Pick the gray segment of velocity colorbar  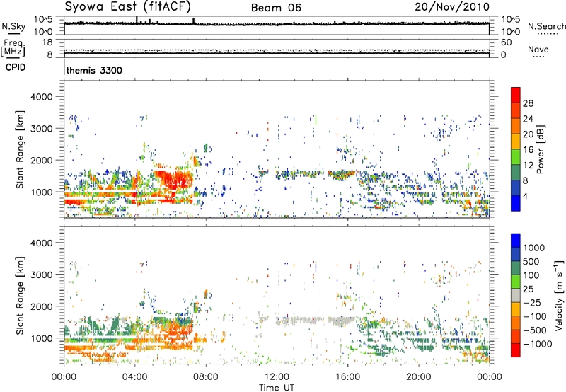pyautogui.click(x=516, y=296)
